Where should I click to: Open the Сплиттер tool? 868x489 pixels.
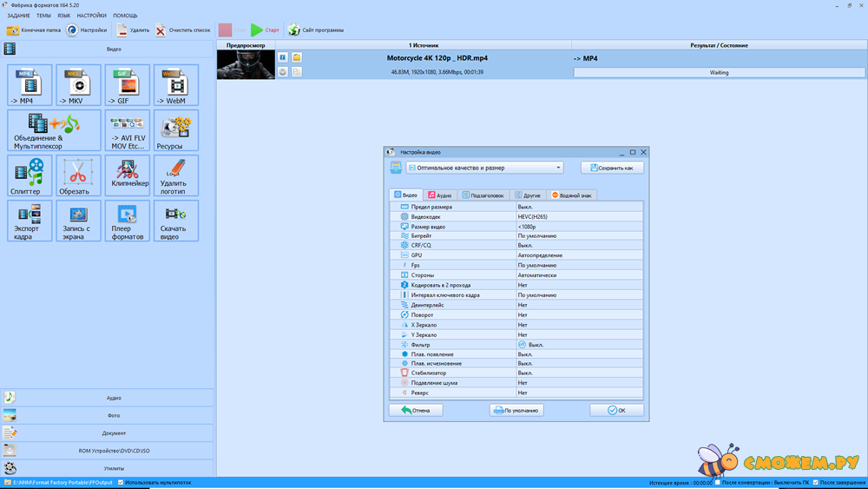coord(30,175)
